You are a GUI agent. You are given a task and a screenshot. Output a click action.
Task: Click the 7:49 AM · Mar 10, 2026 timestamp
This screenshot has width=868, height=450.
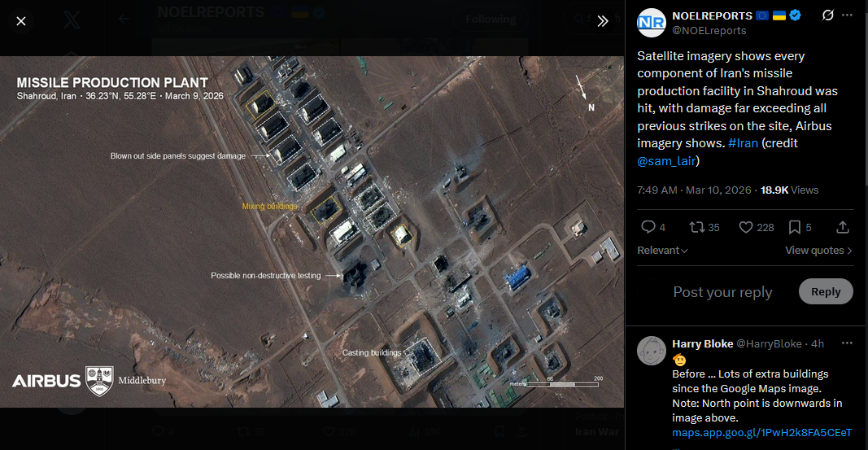point(694,190)
